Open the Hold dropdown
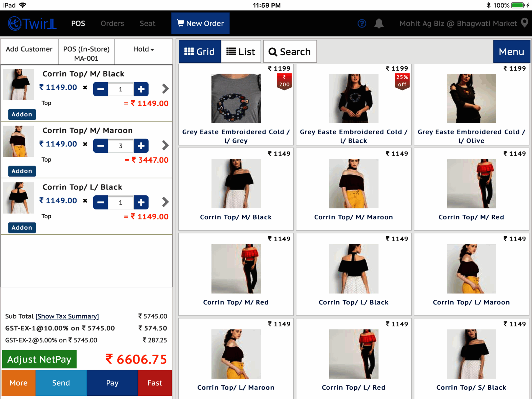 (x=143, y=49)
